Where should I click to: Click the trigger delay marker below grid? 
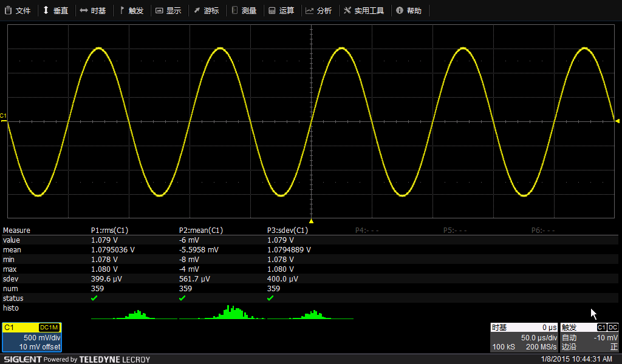point(312,221)
